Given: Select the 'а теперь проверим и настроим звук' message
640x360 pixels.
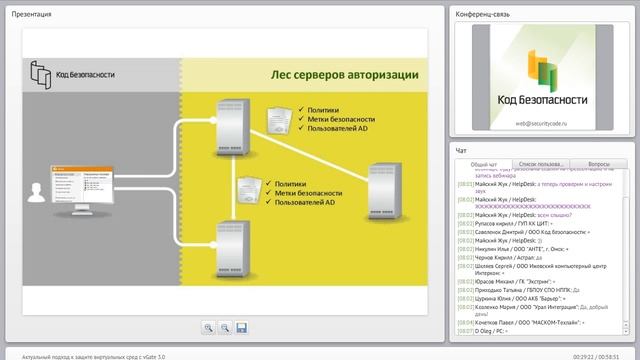Looking at the screenshot, I should (x=535, y=187).
